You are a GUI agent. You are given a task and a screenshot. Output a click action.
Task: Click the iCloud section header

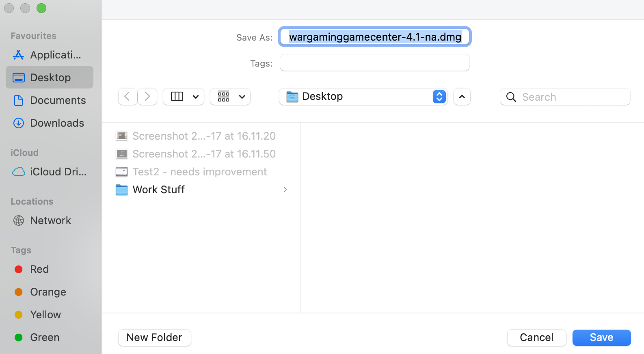coord(24,153)
